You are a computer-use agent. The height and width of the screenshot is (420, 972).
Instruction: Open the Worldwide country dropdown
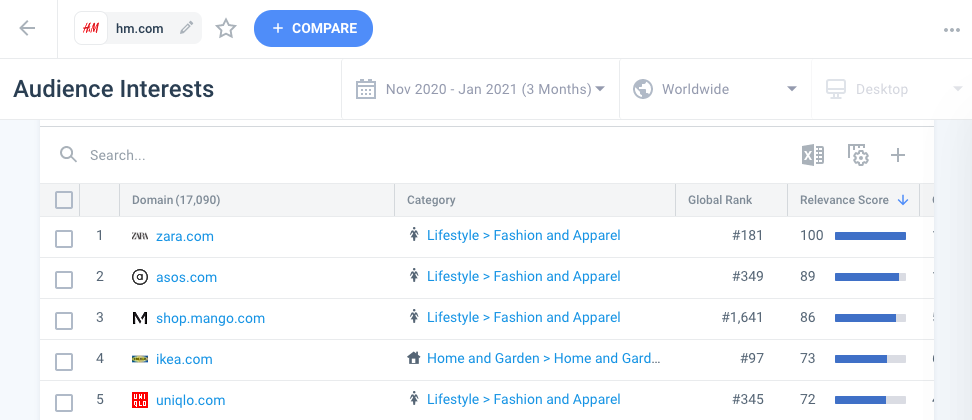tap(715, 89)
